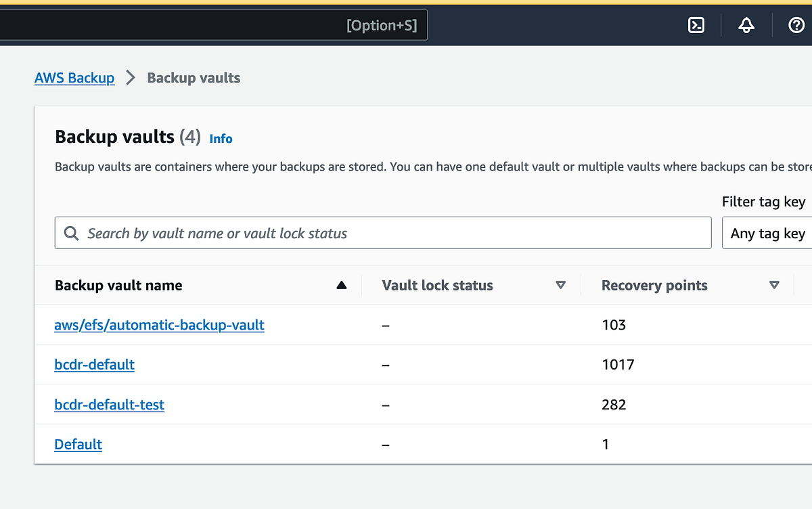Open the CloudShell terminal icon
The width and height of the screenshot is (812, 509).
(696, 26)
